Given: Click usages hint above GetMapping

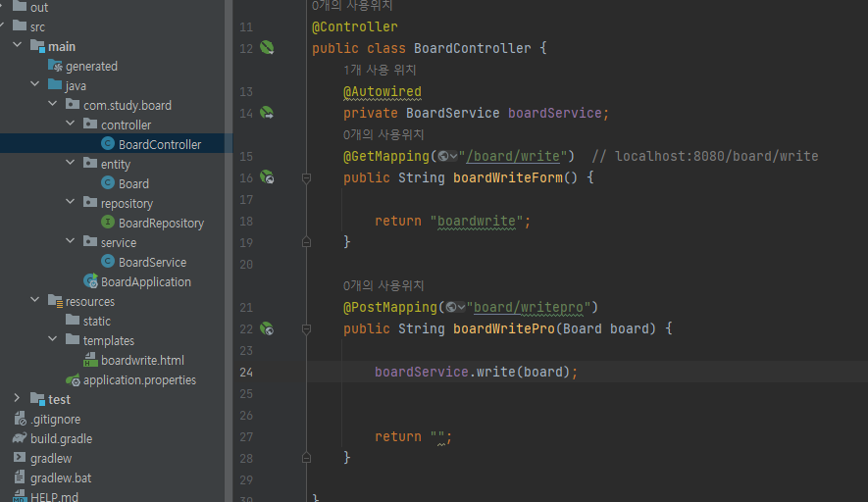Looking at the screenshot, I should point(383,135).
